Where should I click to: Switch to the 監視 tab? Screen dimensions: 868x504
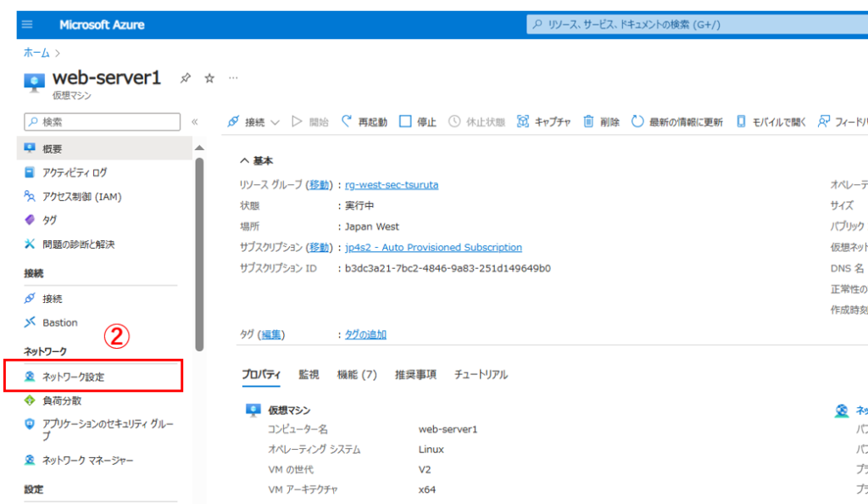tap(309, 375)
